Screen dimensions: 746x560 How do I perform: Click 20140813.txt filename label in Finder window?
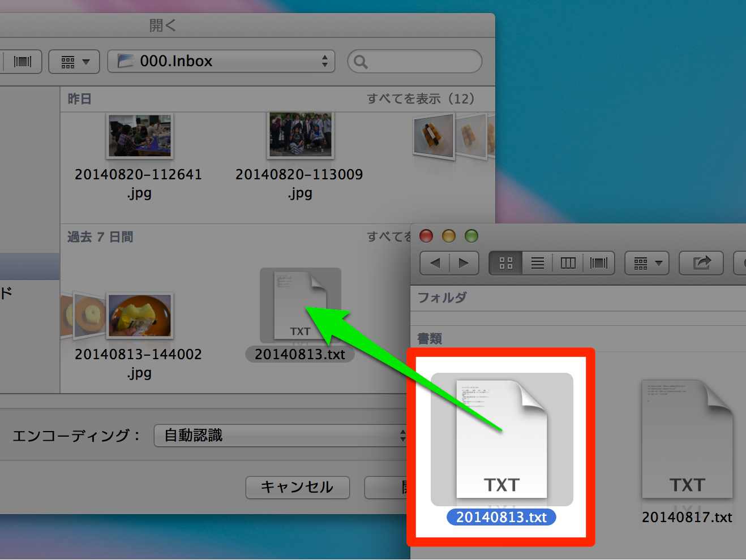(x=501, y=517)
